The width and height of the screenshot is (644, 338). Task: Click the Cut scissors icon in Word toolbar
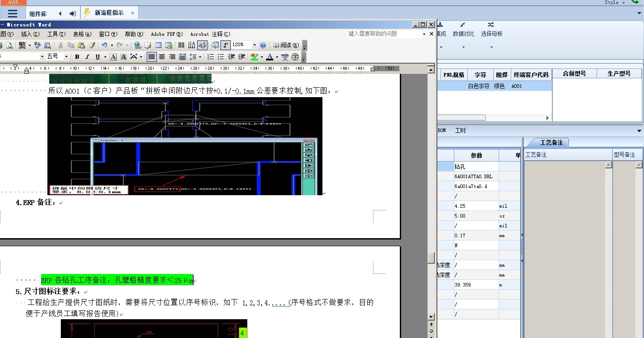coord(61,45)
